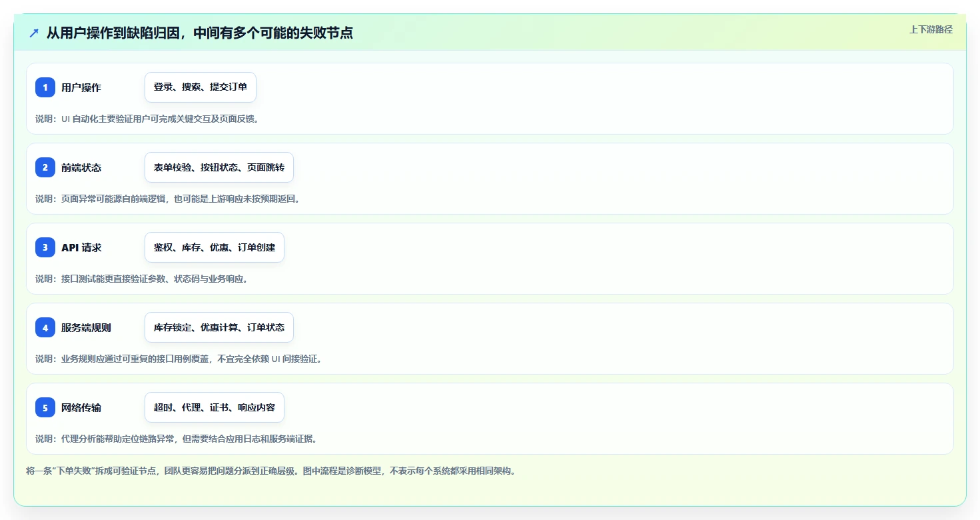Image resolution: width=980 pixels, height=520 pixels.
Task: Click the 网络传输 step label
Action: (81, 408)
